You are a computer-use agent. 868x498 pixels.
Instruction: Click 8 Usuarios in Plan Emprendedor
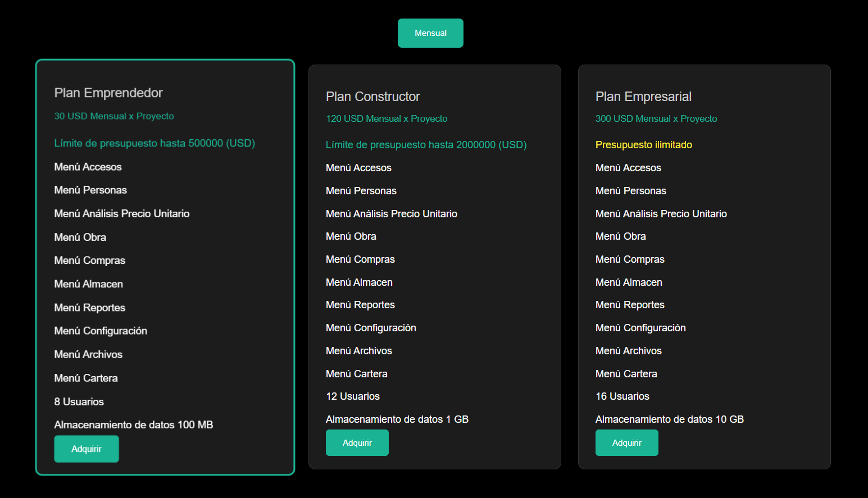pyautogui.click(x=79, y=401)
